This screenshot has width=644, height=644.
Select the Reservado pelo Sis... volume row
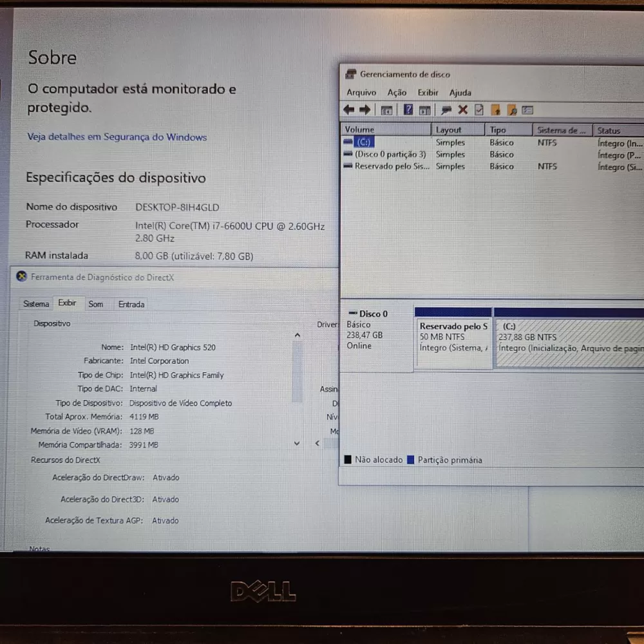click(392, 166)
